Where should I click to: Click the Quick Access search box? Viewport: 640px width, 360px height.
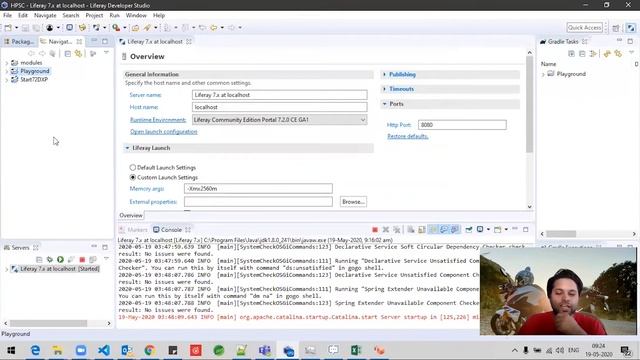click(x=584, y=27)
